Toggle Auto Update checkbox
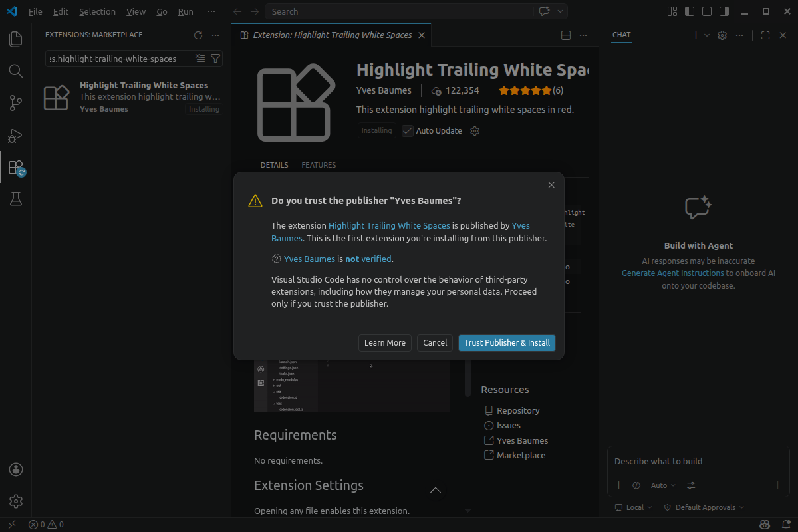 [x=408, y=131]
